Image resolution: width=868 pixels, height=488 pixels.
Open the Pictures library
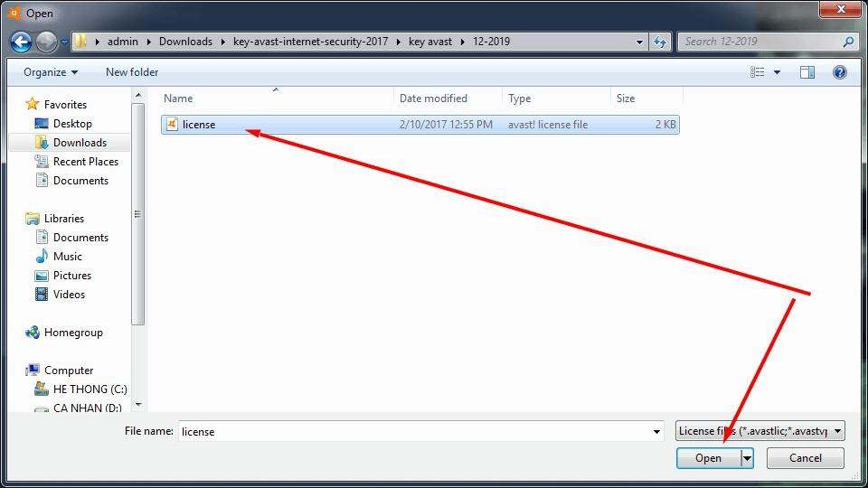[72, 276]
